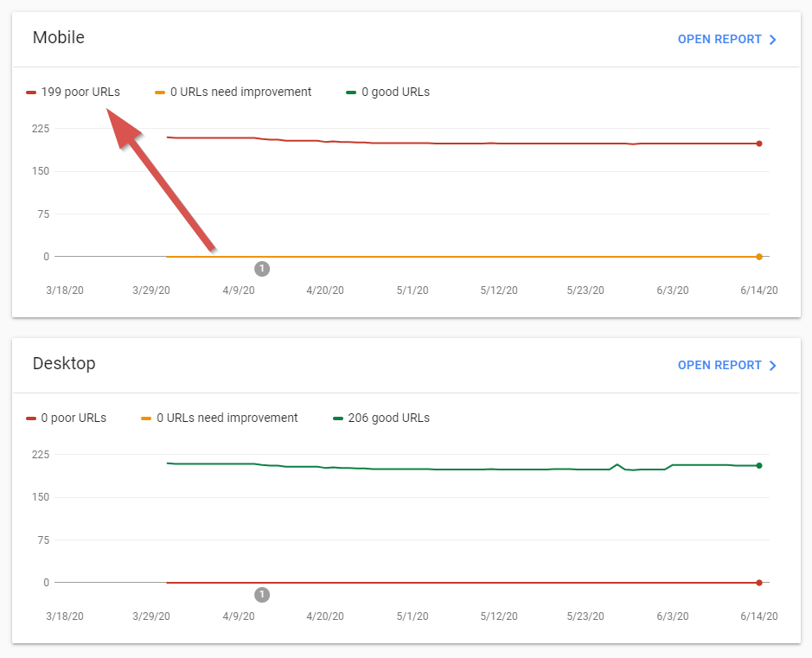The width and height of the screenshot is (812, 658).
Task: Select orange endpoint dot on Mobile chart
Action: [x=759, y=257]
